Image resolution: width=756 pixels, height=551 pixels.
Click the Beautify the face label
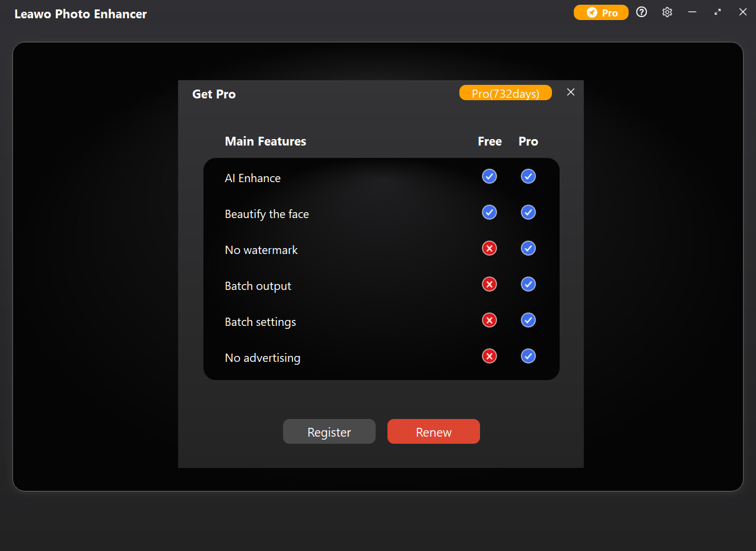(267, 214)
